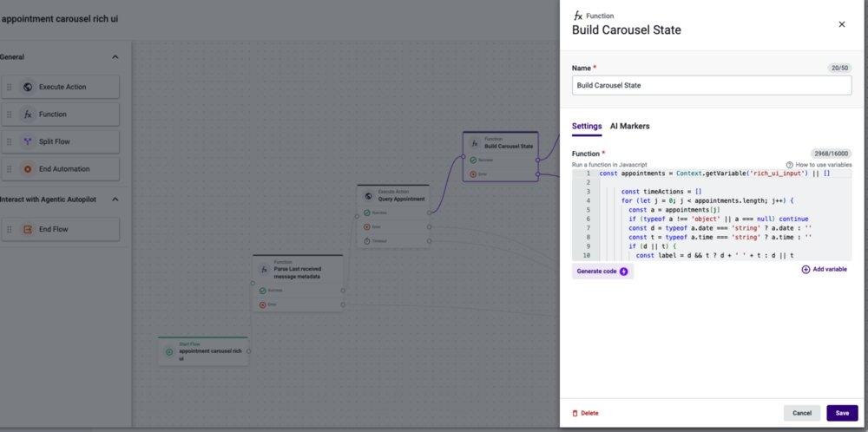Click the Add variable plus icon
The image size is (868, 432).
click(x=806, y=270)
